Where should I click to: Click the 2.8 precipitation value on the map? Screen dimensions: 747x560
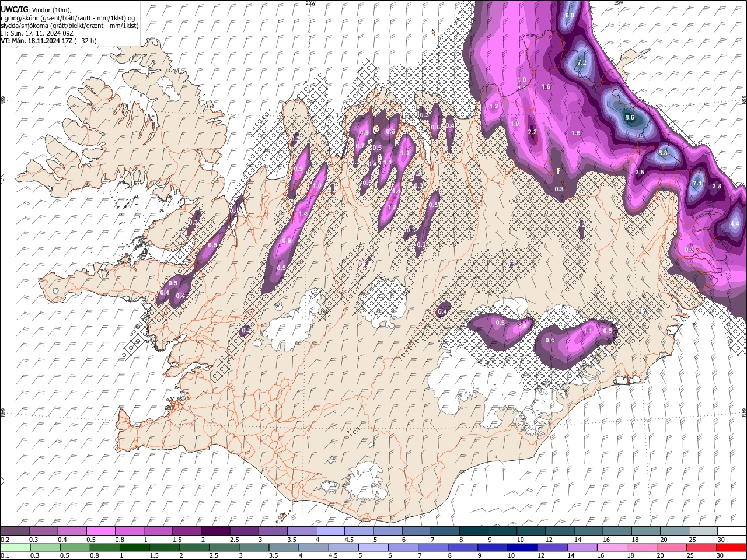pyautogui.click(x=640, y=172)
